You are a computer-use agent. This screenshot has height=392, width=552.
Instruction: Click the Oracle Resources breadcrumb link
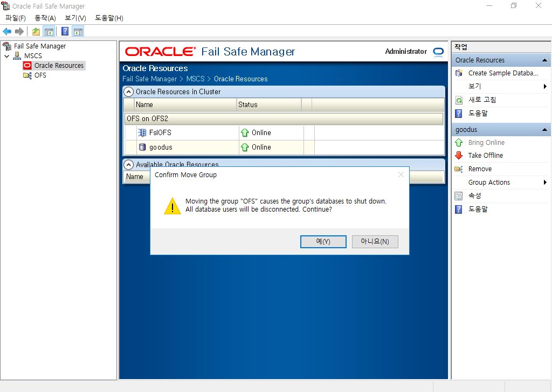tap(241, 79)
